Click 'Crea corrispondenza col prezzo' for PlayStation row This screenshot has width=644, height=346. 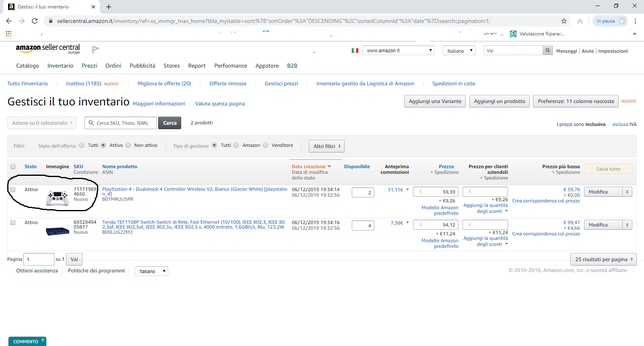click(x=546, y=201)
